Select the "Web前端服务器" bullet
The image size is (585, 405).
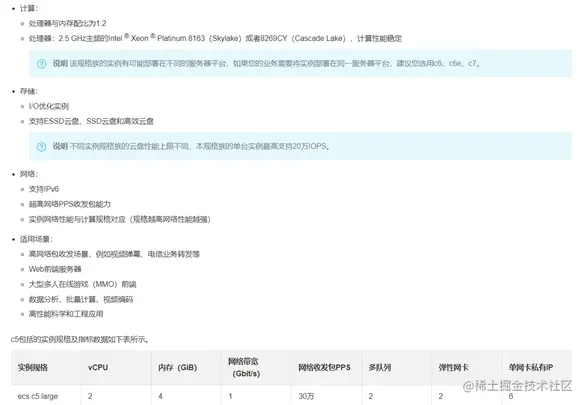click(x=55, y=269)
